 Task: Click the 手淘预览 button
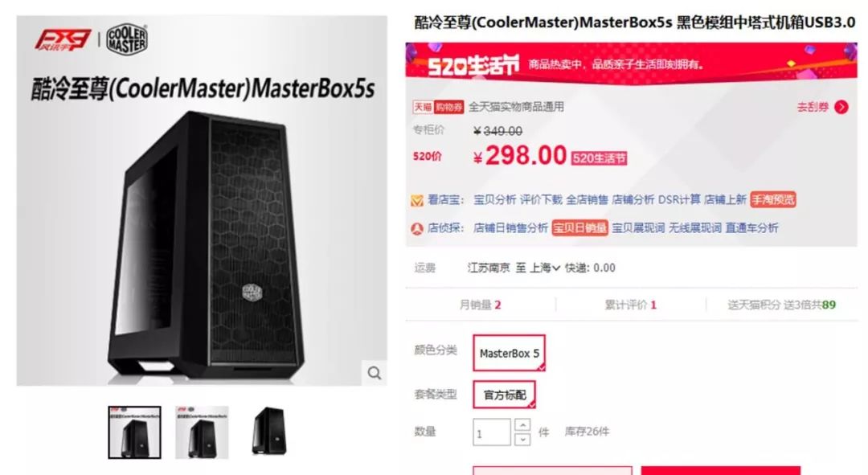point(773,200)
